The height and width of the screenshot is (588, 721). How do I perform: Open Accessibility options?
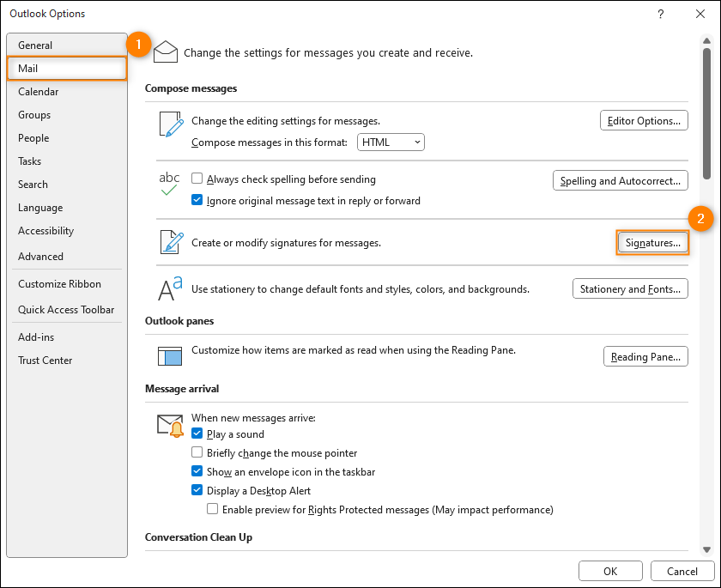pyautogui.click(x=67, y=231)
